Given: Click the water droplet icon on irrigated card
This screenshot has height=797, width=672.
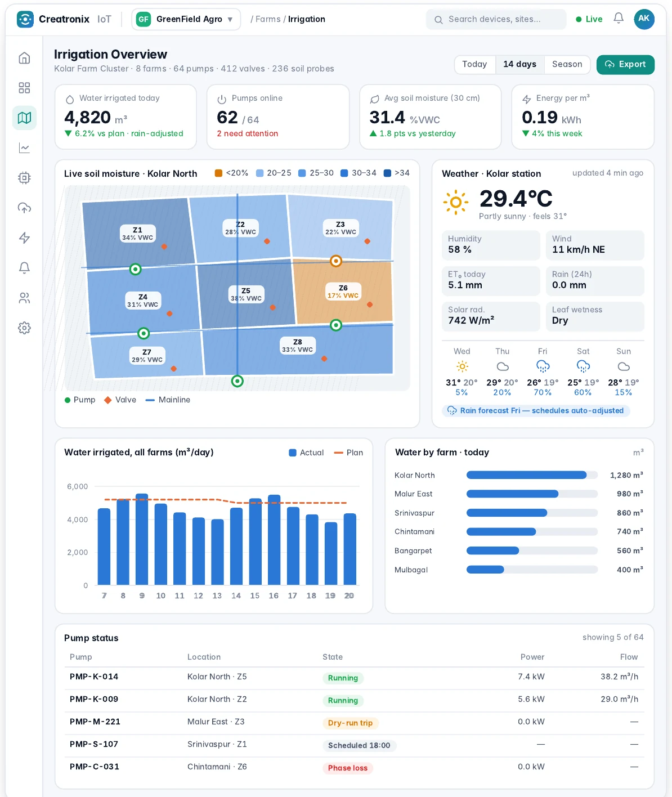Looking at the screenshot, I should pyautogui.click(x=70, y=100).
